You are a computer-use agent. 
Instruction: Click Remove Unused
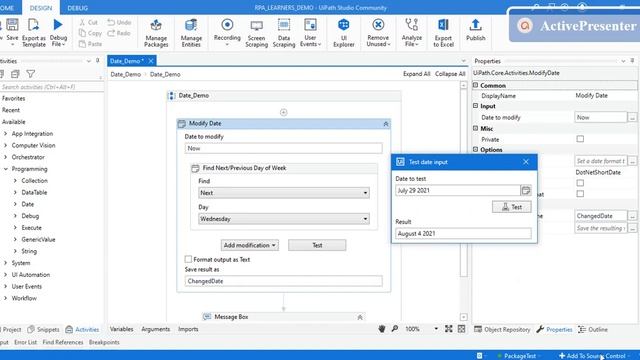[378, 32]
